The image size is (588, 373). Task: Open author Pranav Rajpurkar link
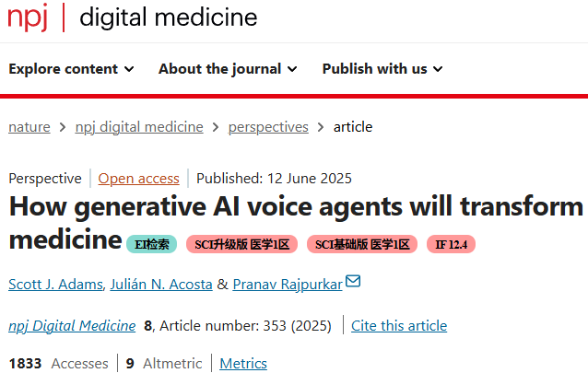288,285
